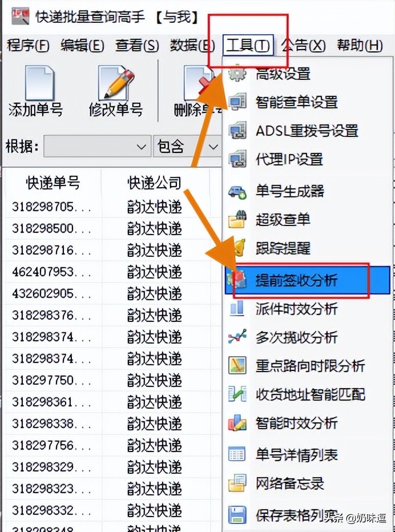Select the 提前签收分析 menu item
Viewport: 395px width, 532px height.
[x=308, y=280]
